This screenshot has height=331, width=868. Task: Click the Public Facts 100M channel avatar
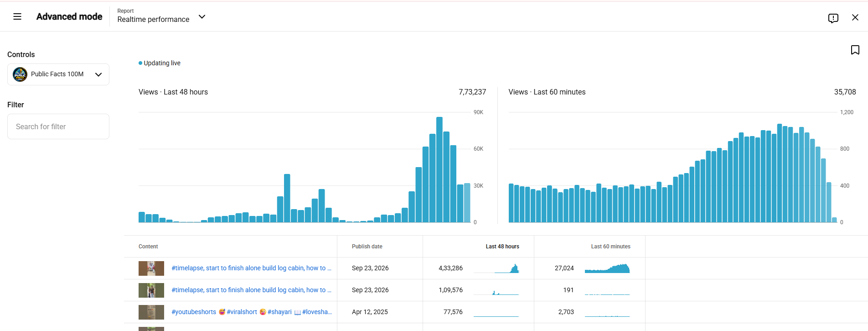(x=20, y=74)
